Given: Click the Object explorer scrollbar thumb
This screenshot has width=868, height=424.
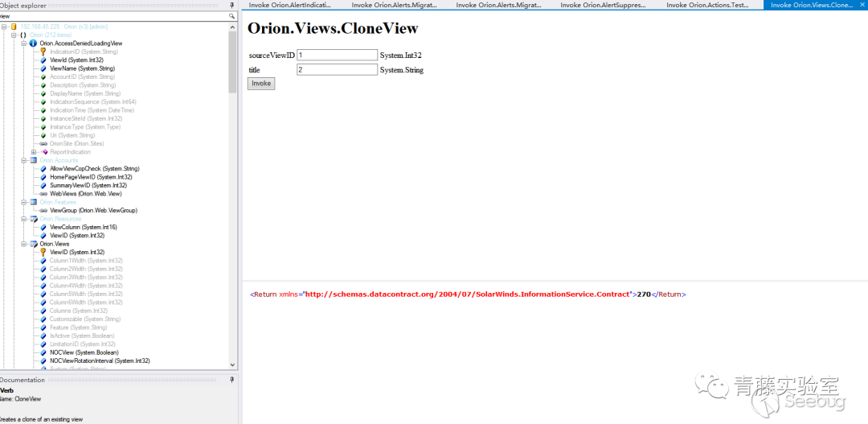Looking at the screenshot, I should [232, 62].
